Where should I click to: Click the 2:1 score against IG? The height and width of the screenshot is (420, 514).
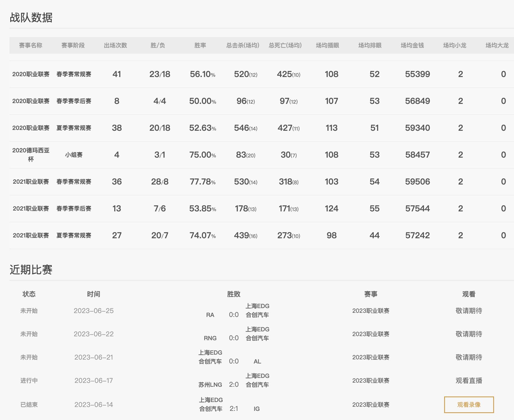(x=234, y=409)
